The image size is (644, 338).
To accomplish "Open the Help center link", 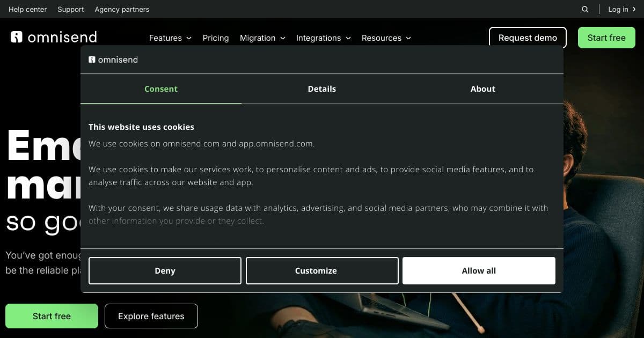I will 27,9.
